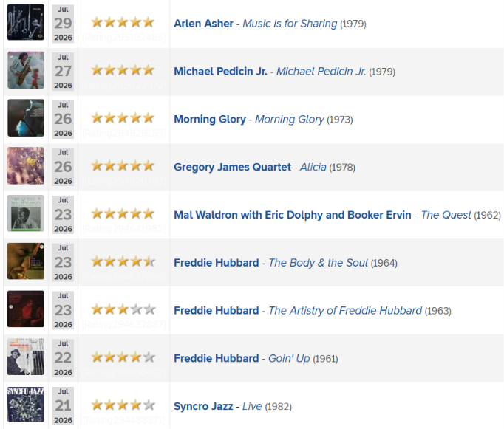Screen dimensions: 504x429
Task: Open the Michael Pedicin Jr. album cover thumbnail
Action: [x=26, y=70]
